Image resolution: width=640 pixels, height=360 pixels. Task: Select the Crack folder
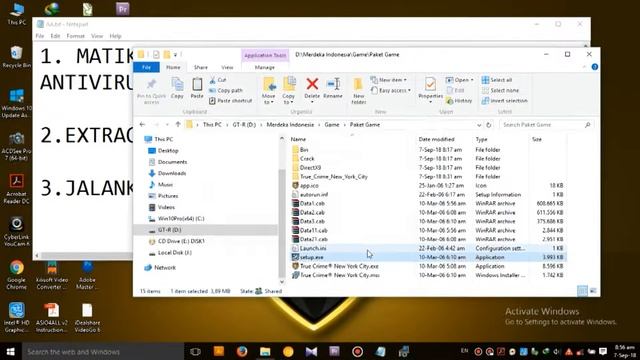307,159
